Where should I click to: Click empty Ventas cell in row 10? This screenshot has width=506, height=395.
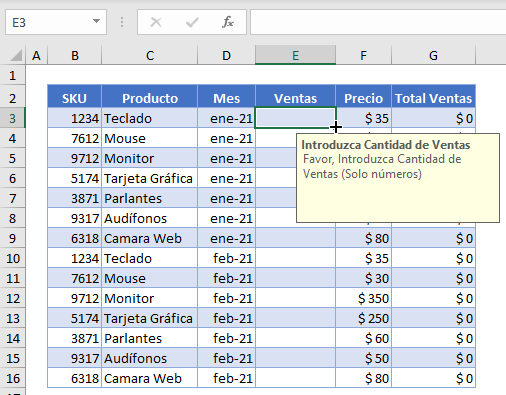tap(295, 258)
